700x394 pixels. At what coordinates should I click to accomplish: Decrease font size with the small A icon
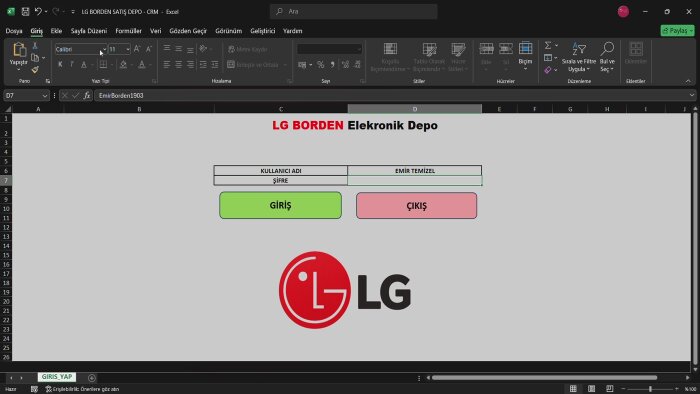coord(149,49)
